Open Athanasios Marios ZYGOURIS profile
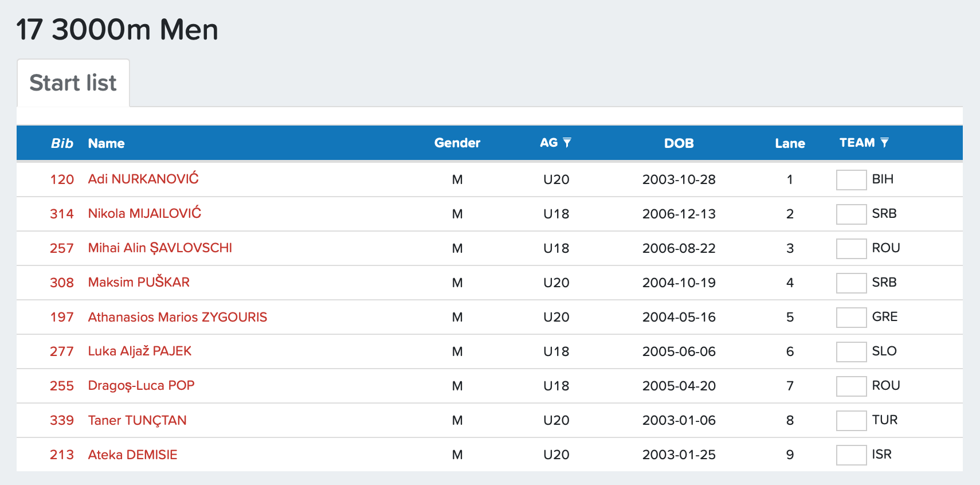This screenshot has width=980, height=485. click(x=178, y=317)
